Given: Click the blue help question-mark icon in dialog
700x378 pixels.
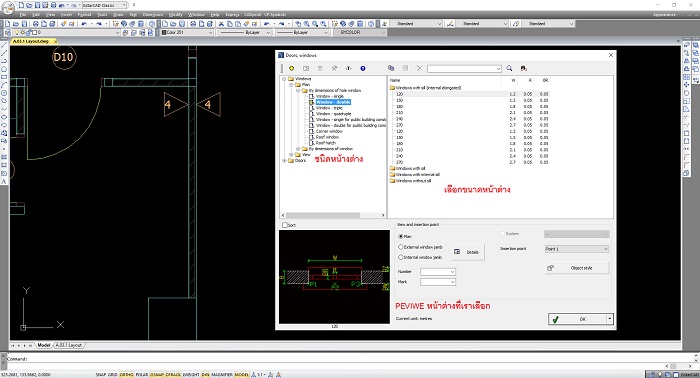Looking at the screenshot, I should tap(363, 68).
